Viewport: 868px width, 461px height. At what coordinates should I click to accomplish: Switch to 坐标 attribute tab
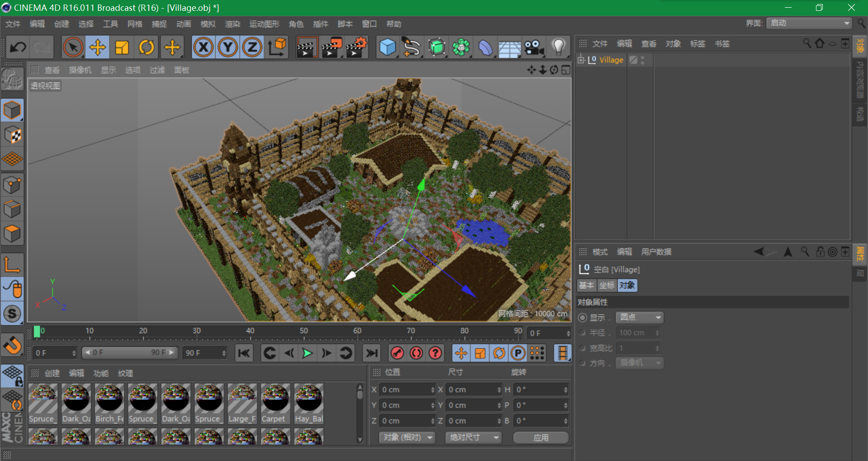pyautogui.click(x=607, y=285)
